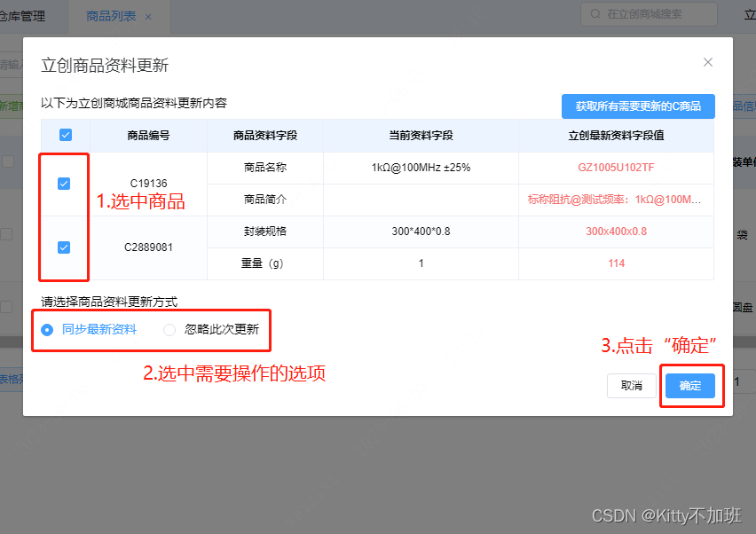The image size is (756, 534).
Task: Uncheck the checkbox for product C2889081
Action: (64, 247)
